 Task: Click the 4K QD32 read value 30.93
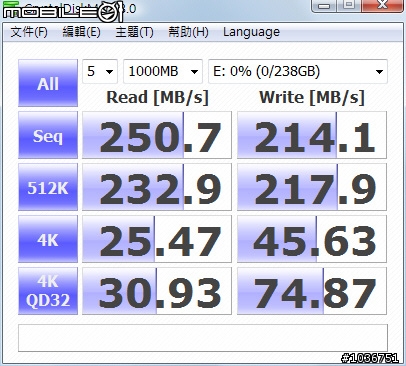[x=157, y=291]
